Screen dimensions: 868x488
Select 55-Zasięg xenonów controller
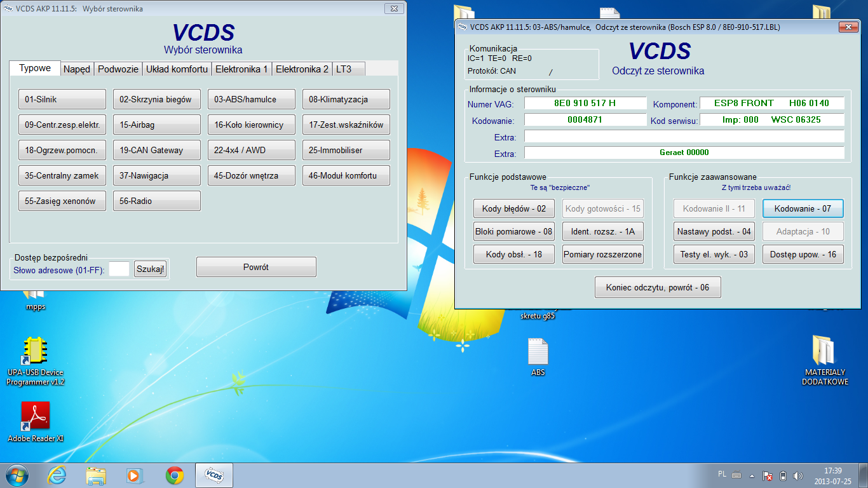click(62, 201)
